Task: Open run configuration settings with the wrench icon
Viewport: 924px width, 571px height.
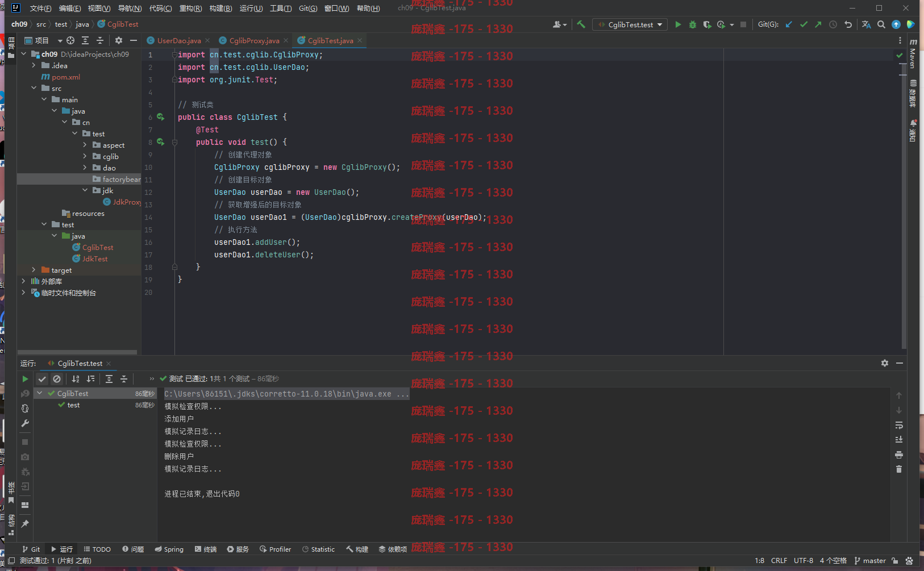Action: point(25,423)
